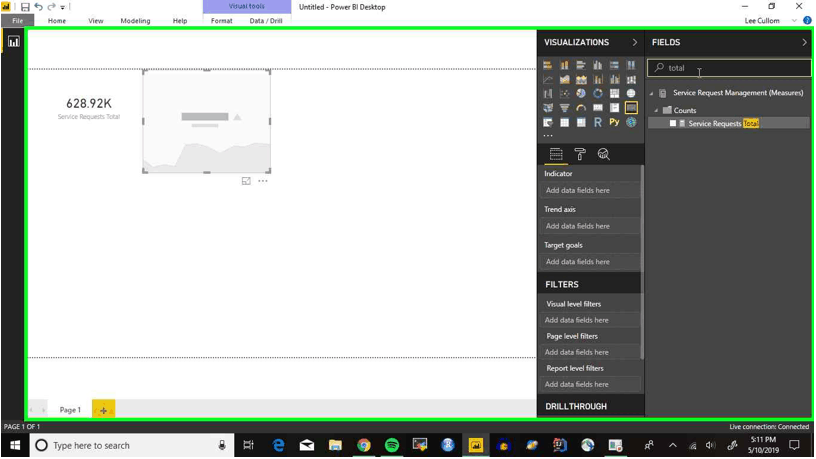Select the Stacked bar chart visualization
This screenshot has height=459, width=816.
547,65
